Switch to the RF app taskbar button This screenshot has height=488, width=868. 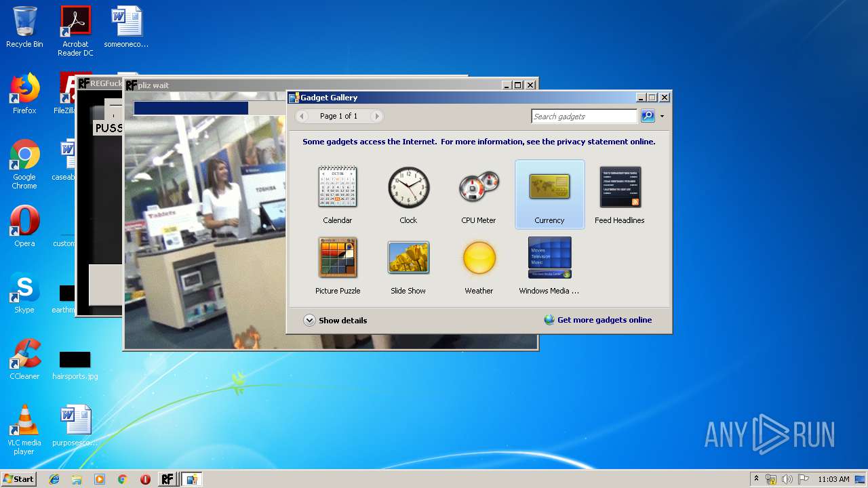(167, 479)
